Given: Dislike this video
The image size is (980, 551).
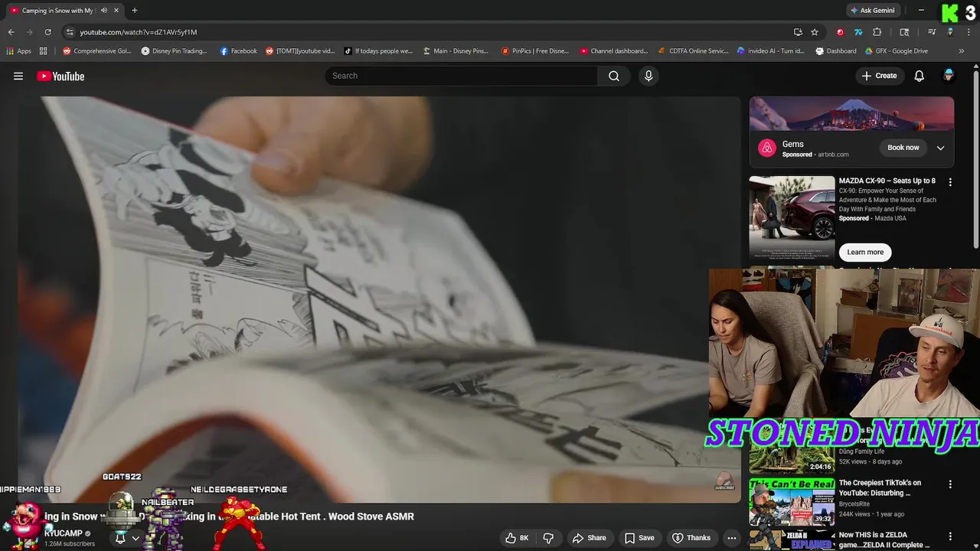Looking at the screenshot, I should 548,538.
